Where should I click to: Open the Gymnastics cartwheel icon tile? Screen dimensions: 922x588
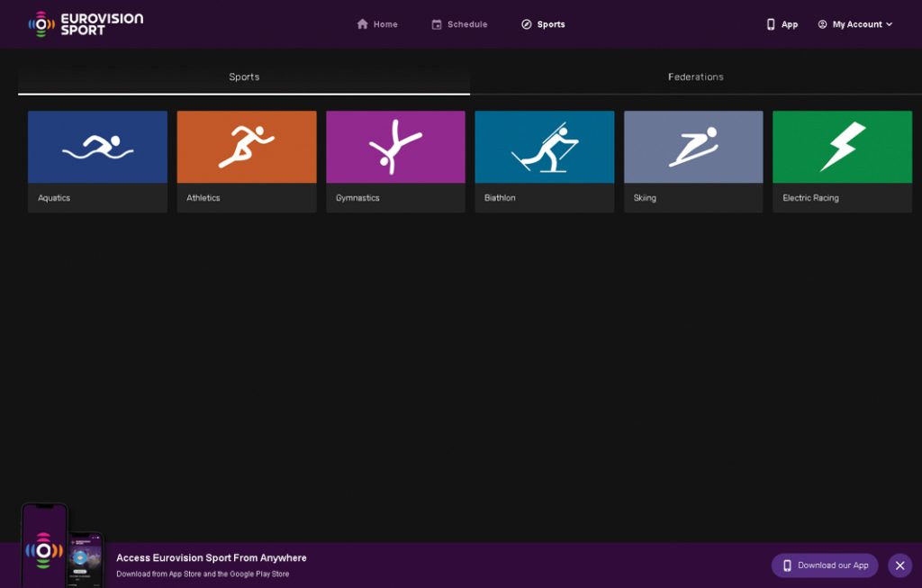[x=394, y=147]
